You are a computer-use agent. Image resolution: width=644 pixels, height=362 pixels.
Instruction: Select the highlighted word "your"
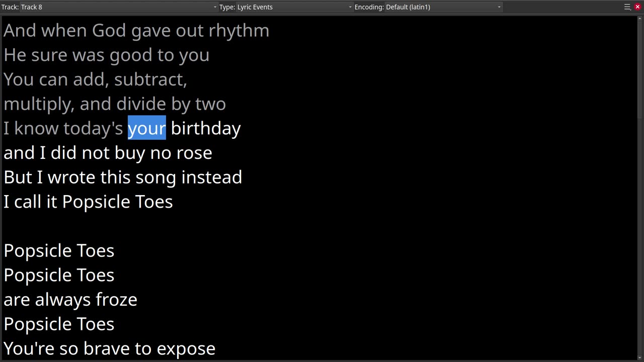146,128
